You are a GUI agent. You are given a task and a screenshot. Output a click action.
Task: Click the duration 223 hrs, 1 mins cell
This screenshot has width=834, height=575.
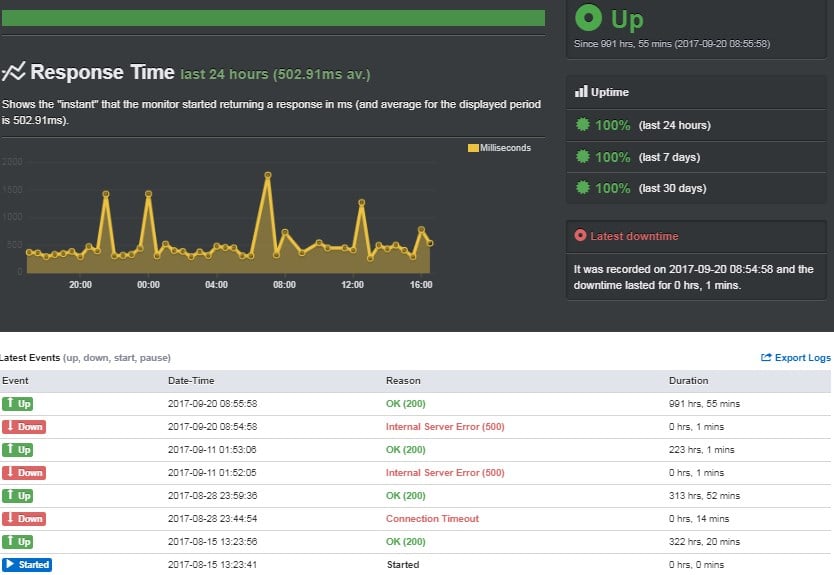coord(702,449)
